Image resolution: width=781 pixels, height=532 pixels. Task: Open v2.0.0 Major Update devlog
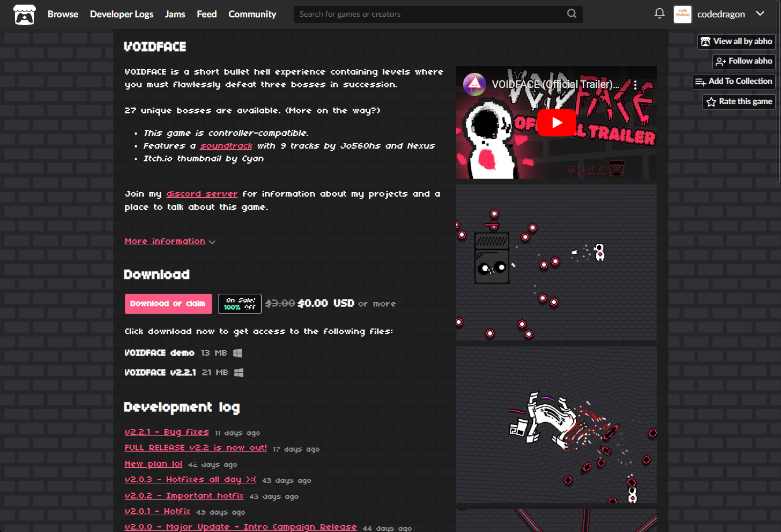[240, 527]
